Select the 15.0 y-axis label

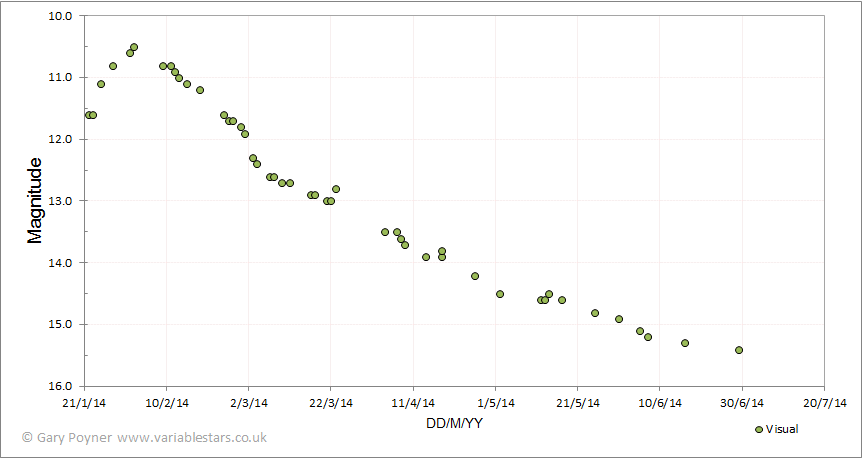pyautogui.click(x=61, y=324)
